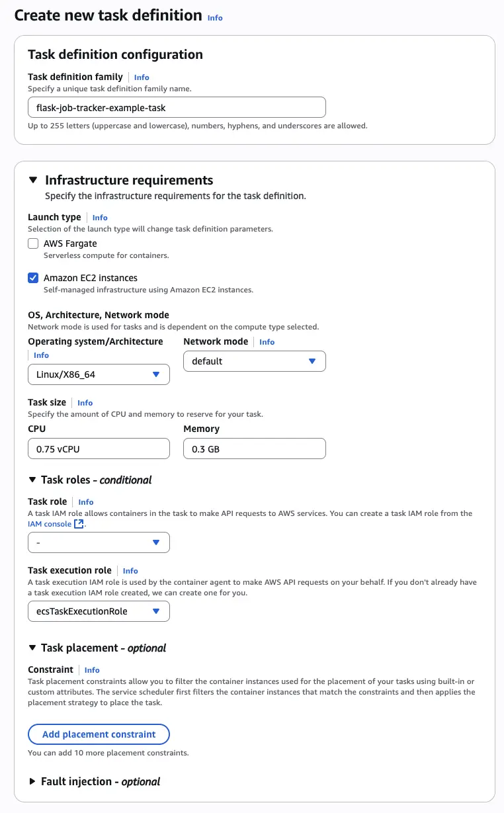Open the Task role dropdown
The height and width of the screenshot is (813, 504).
(x=99, y=542)
